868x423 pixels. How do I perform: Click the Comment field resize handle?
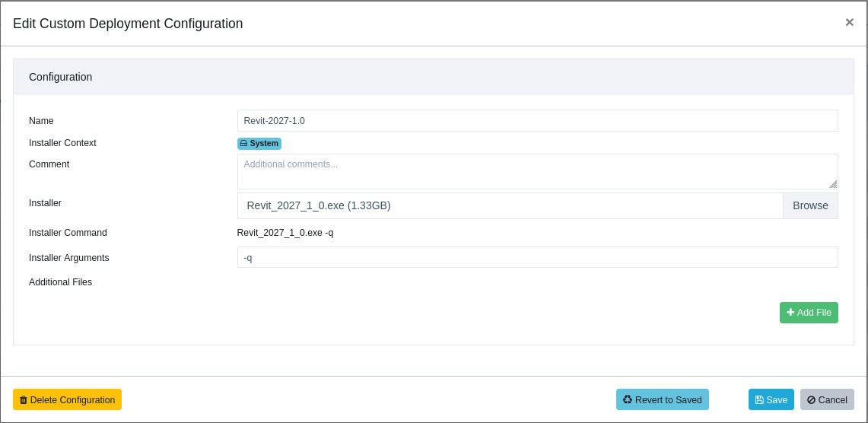(833, 184)
